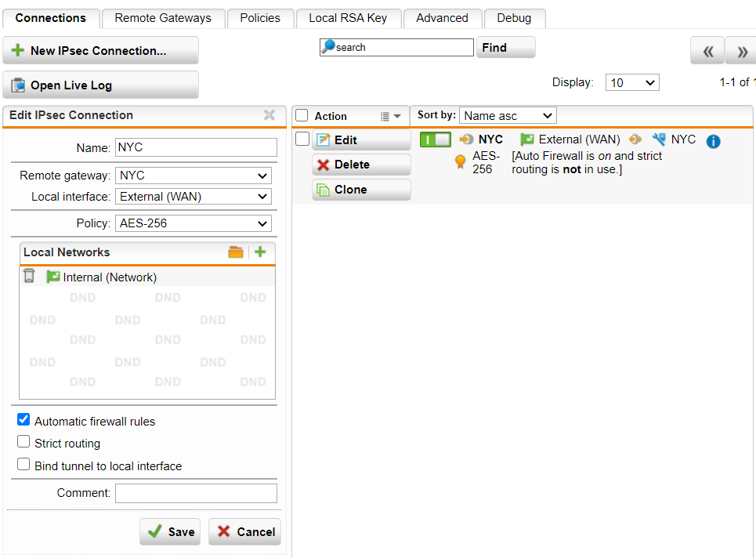
Task: Open the Remote gateway dropdown
Action: coord(194,176)
